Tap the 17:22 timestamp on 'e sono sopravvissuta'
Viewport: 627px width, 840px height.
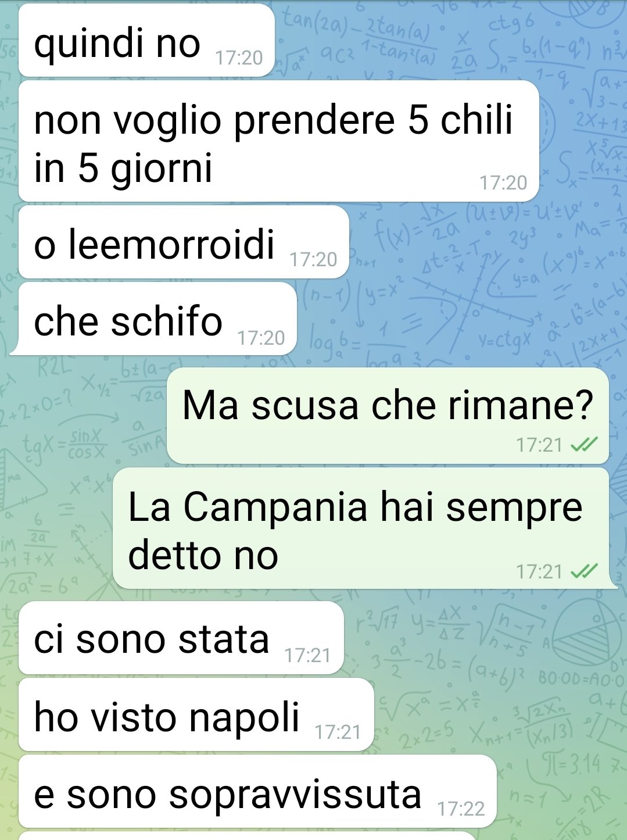coord(461,809)
